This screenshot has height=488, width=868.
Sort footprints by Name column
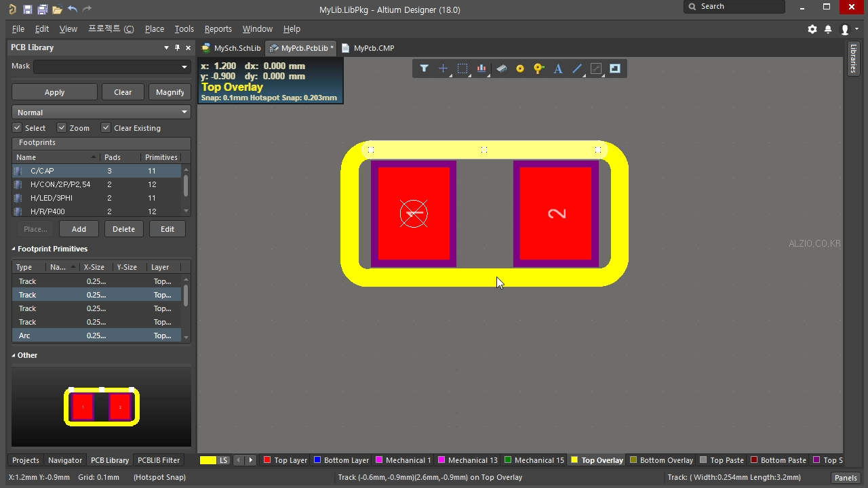56,157
